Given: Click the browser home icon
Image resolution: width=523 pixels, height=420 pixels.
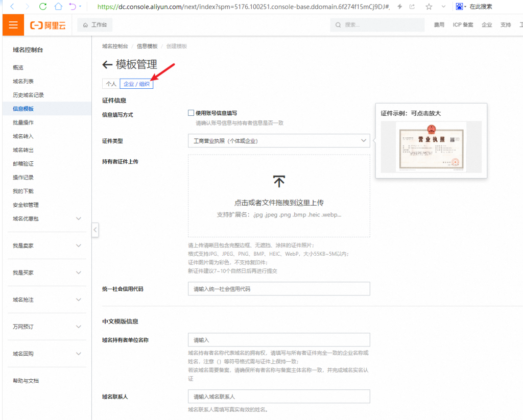Looking at the screenshot, I should [58, 7].
